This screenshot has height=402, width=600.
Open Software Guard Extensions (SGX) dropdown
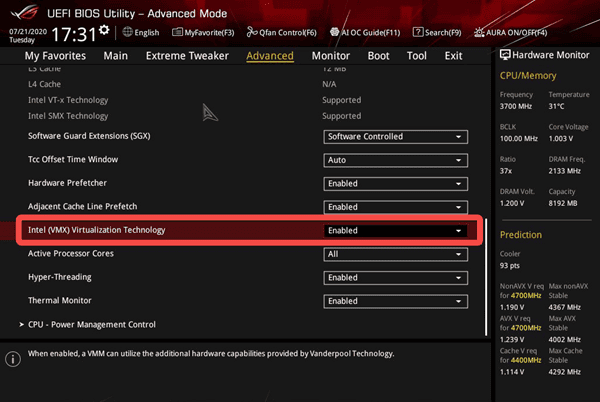pyautogui.click(x=395, y=137)
